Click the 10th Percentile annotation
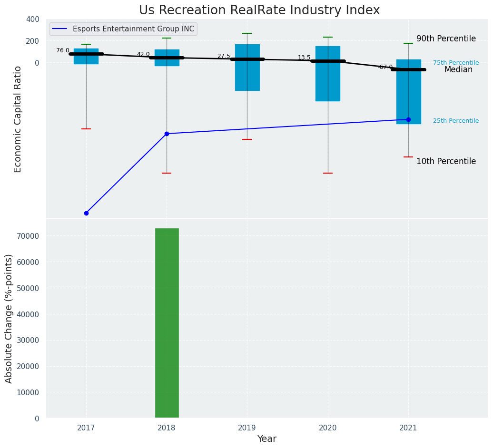The image size is (493, 448). pos(446,161)
